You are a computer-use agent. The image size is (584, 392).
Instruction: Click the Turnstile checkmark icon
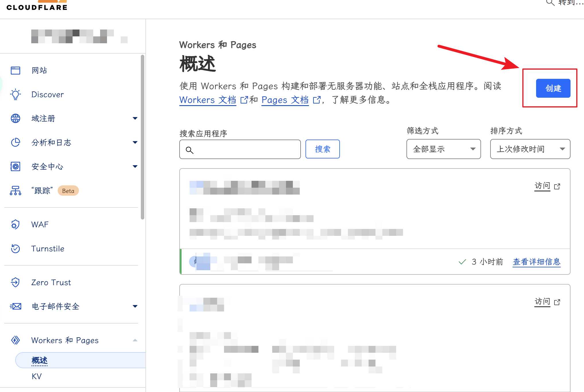click(15, 248)
